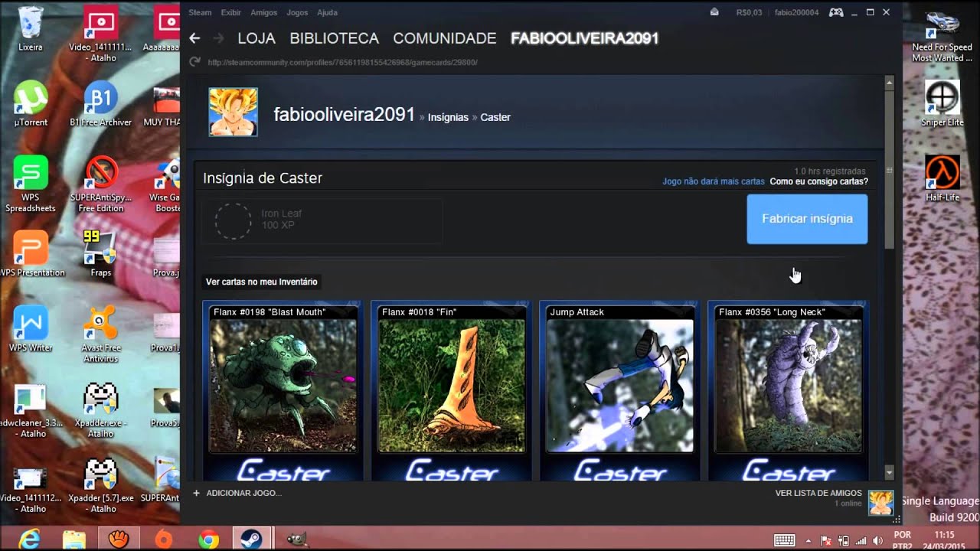Viewport: 980px width, 551px height.
Task: Launch Sniper Elite from the desktop
Action: (x=942, y=104)
